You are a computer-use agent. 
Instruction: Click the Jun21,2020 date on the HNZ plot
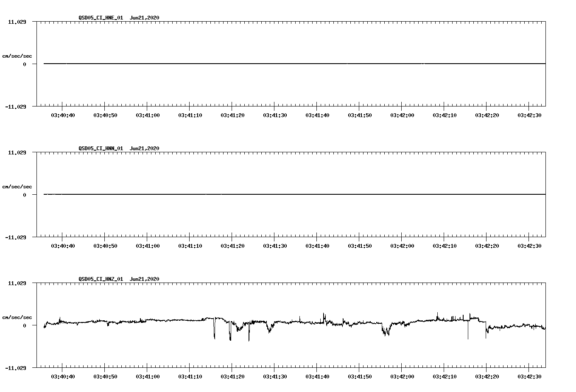coord(145,279)
